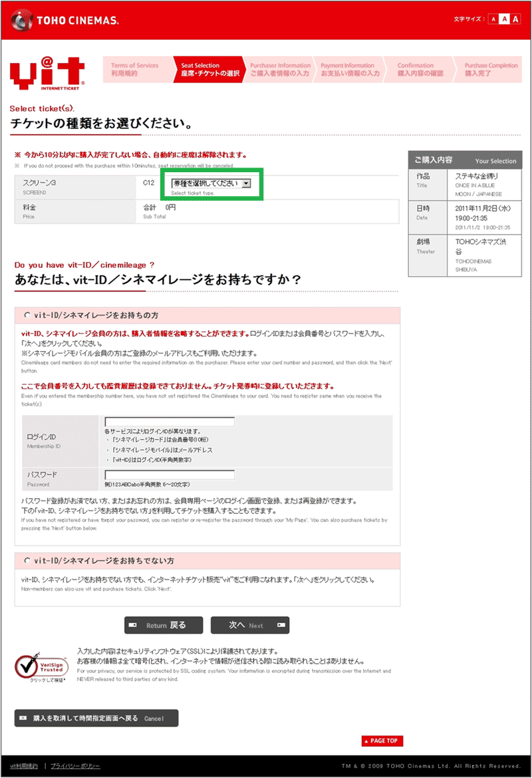532x778 pixels.
Task: Select the largest font size A
Action: 515,19
